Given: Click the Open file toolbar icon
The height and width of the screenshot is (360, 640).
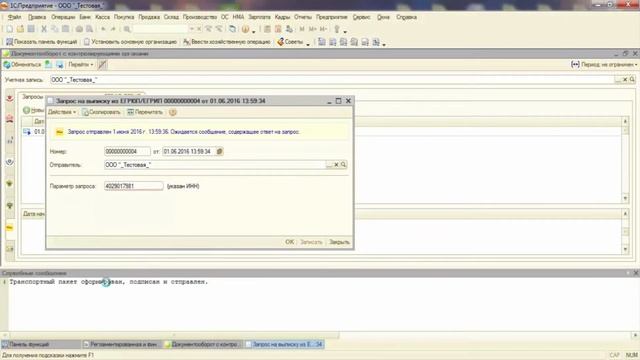Looking at the screenshot, I should point(20,29).
